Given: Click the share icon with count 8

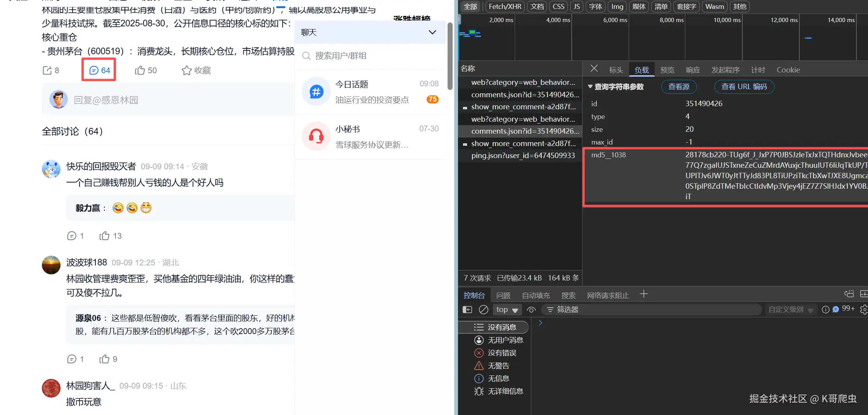Looking at the screenshot, I should [x=47, y=71].
